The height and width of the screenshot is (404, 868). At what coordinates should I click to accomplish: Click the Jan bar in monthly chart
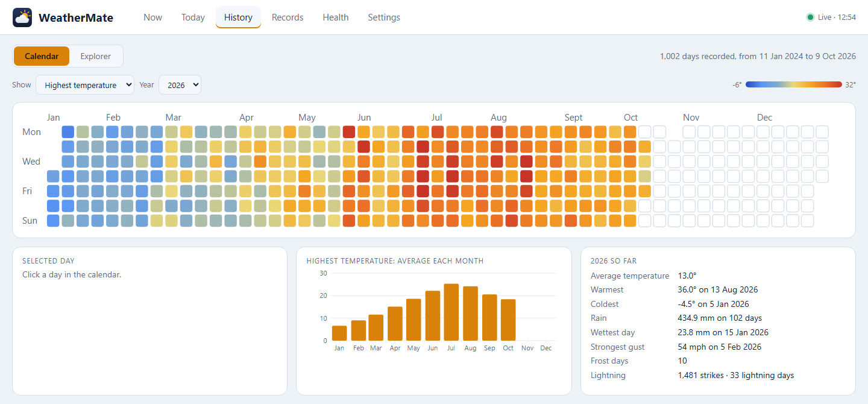[x=339, y=333]
